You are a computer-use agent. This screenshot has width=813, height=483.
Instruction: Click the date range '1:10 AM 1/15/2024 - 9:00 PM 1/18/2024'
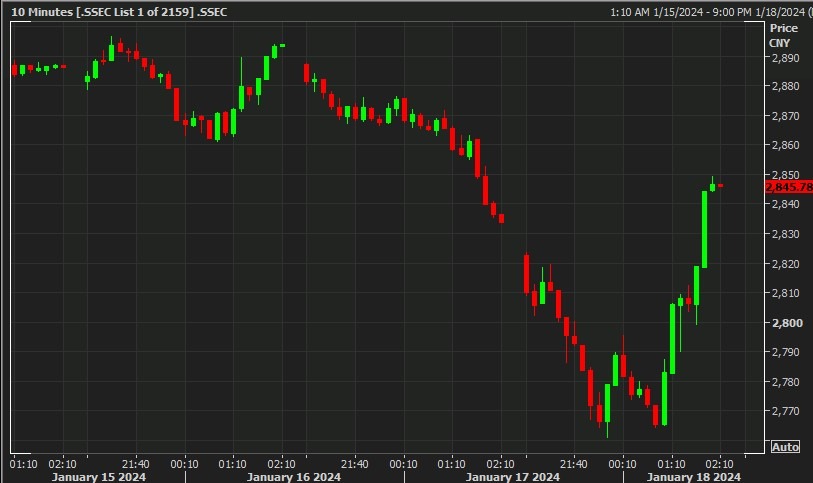(707, 12)
